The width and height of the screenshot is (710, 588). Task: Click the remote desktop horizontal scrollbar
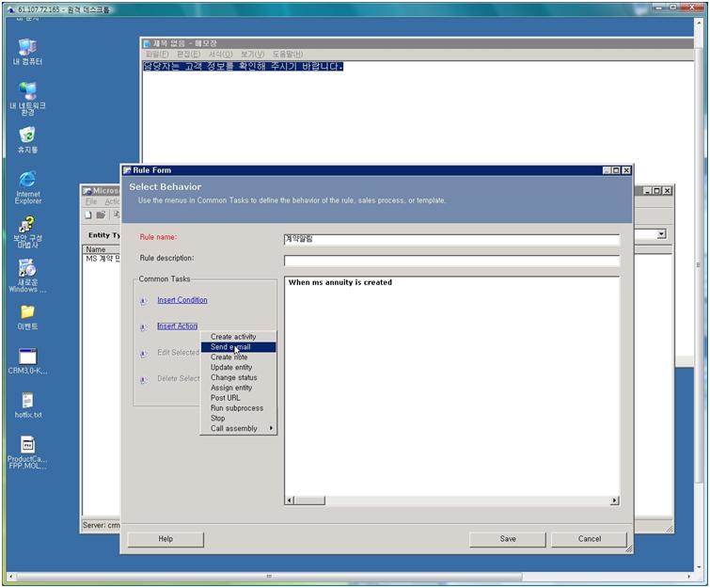pyautogui.click(x=269, y=577)
